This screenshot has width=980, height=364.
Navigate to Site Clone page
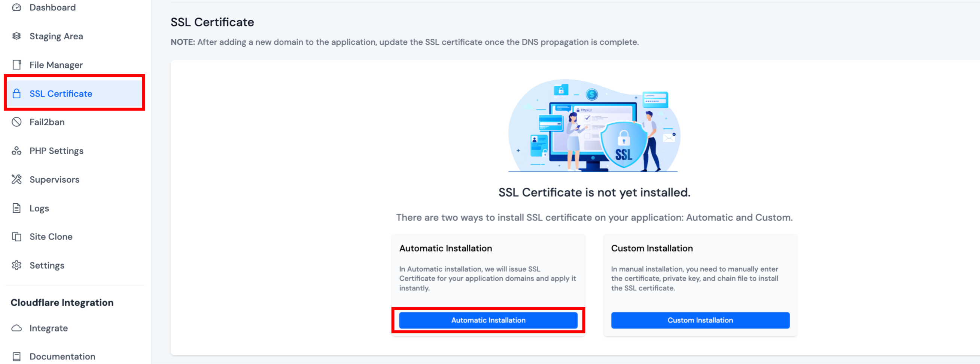point(51,237)
